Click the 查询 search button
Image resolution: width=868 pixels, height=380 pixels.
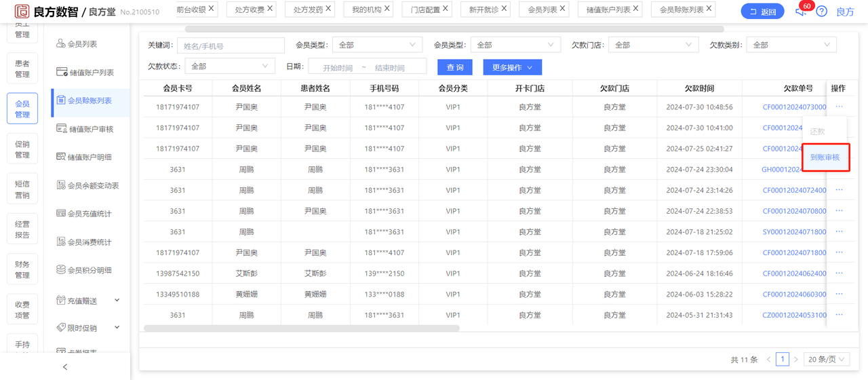tap(455, 67)
